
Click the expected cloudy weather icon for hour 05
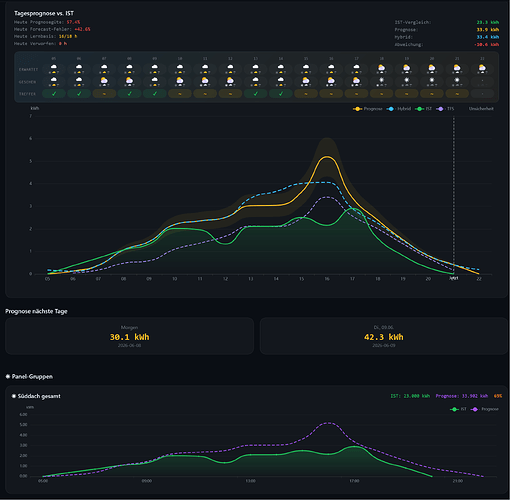pyautogui.click(x=54, y=69)
